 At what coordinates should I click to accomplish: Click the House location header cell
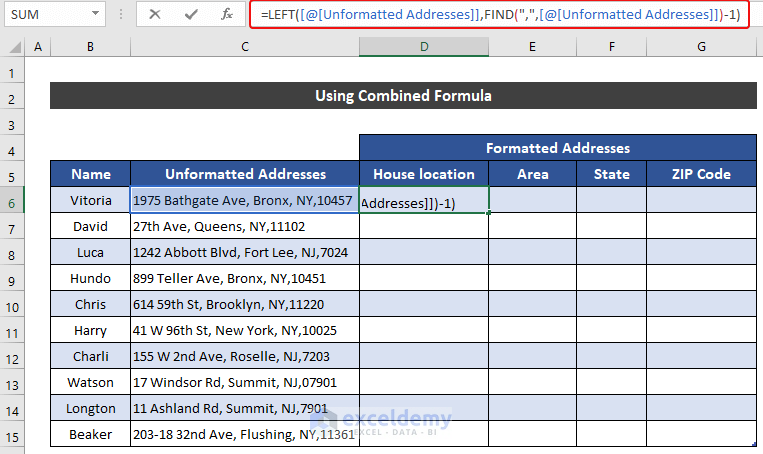(424, 174)
